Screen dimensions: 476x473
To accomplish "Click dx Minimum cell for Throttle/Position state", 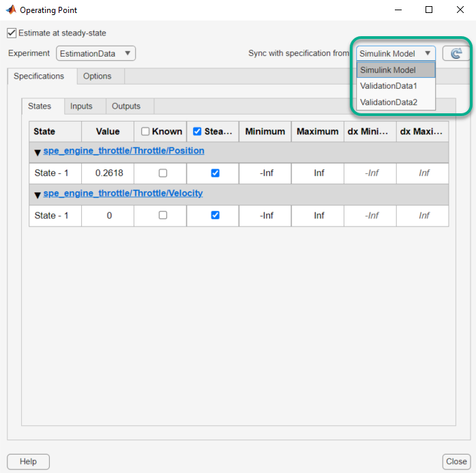I will click(370, 173).
